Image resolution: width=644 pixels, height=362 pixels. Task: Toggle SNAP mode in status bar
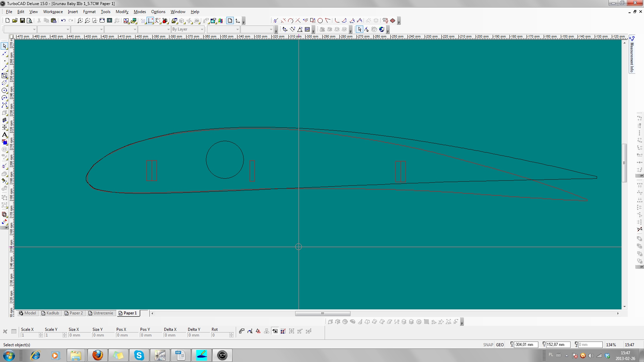488,345
